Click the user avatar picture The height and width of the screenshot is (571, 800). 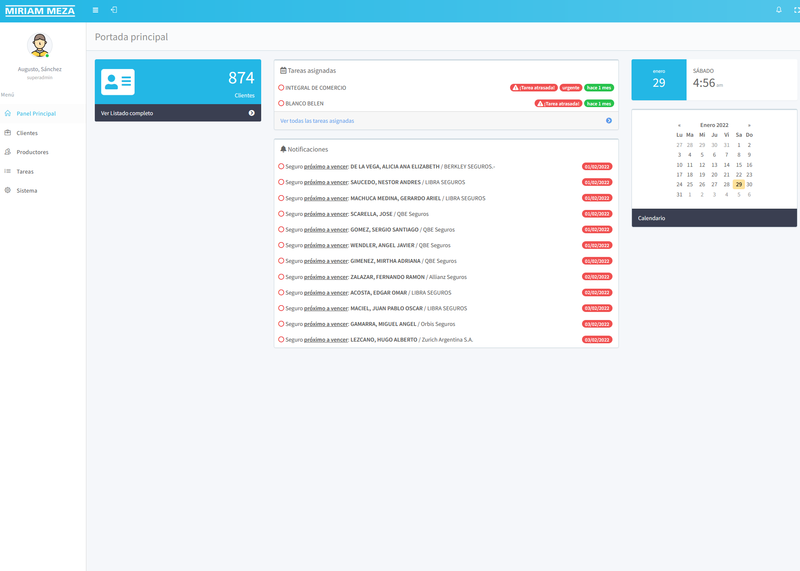click(39, 45)
